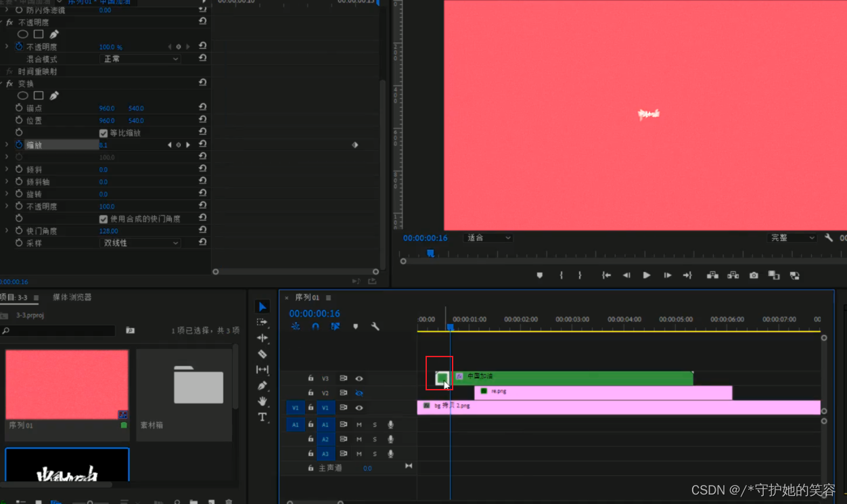Toggle lock on V3 track
Screen dimensions: 847x504
[x=311, y=378]
